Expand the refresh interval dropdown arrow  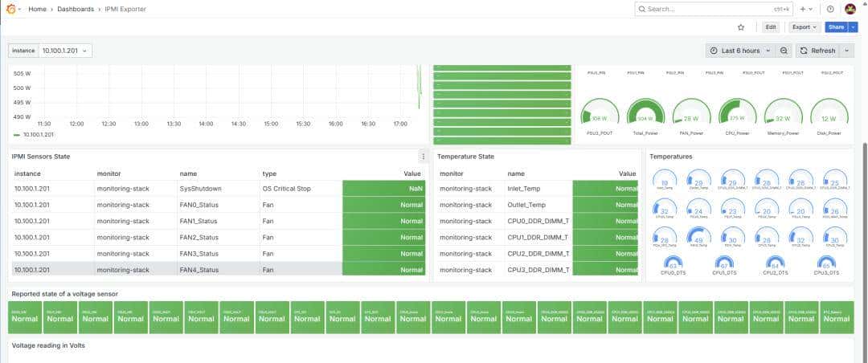(847, 51)
